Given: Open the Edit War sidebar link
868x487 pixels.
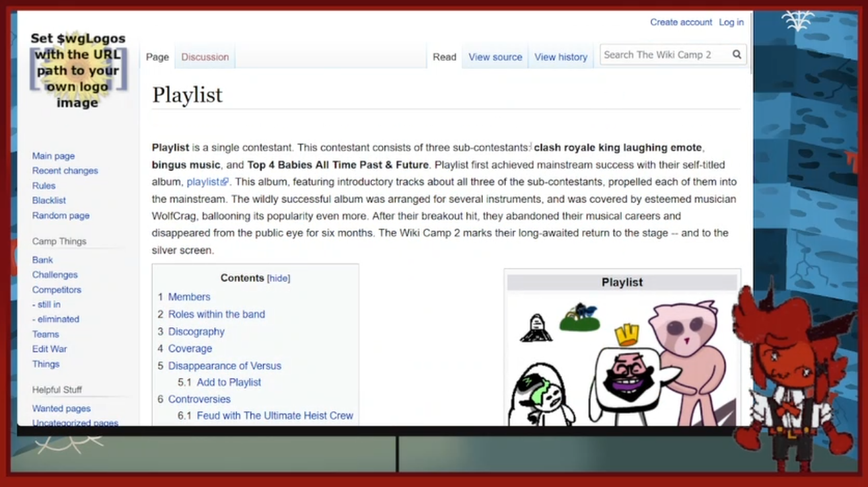Looking at the screenshot, I should (50, 349).
